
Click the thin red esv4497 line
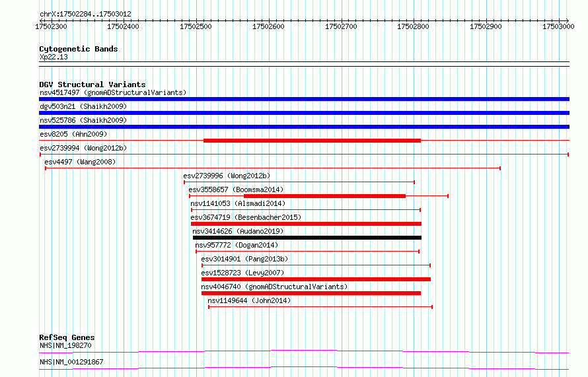tap(273, 168)
